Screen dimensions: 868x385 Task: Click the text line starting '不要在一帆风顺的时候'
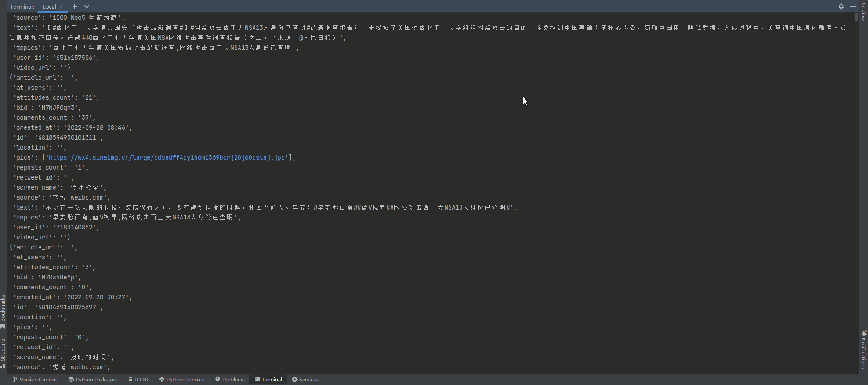pos(265,207)
